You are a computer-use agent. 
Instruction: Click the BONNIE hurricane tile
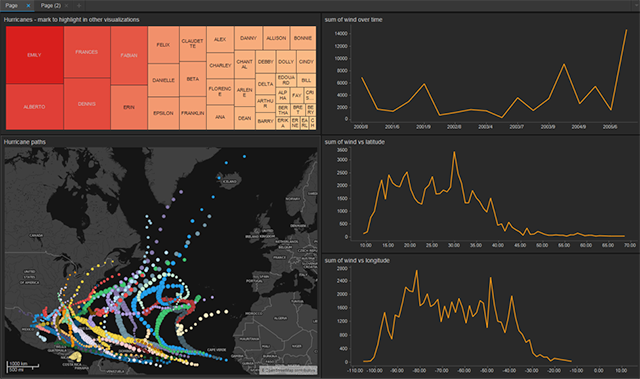303,38
